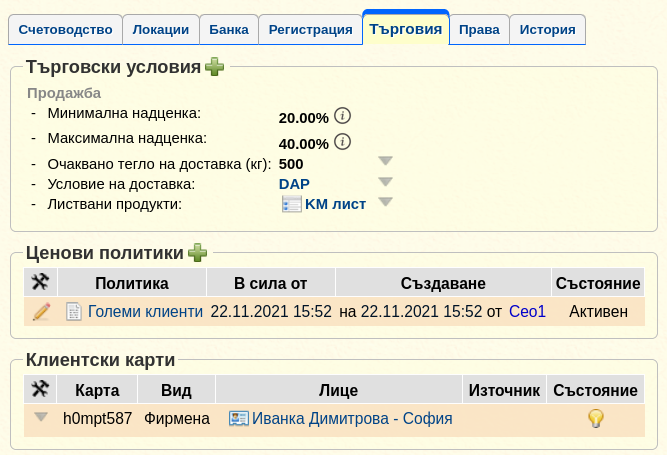The height and width of the screenshot is (455, 667).
Task: Show info for minimum markup 20.00%
Action: pos(342,116)
